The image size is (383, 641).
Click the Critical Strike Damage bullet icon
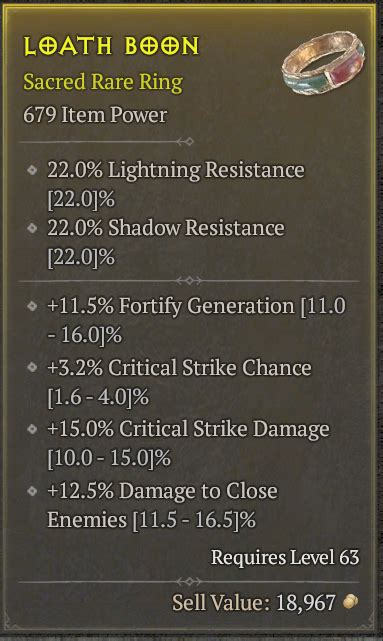click(32, 429)
